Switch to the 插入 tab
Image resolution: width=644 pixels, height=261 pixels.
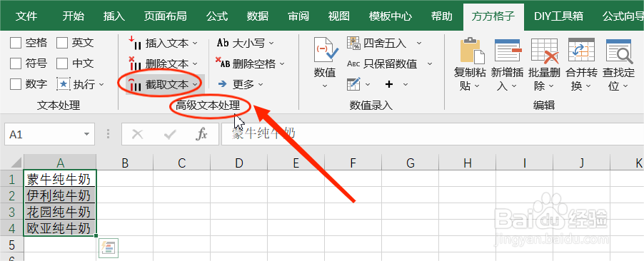click(x=114, y=16)
